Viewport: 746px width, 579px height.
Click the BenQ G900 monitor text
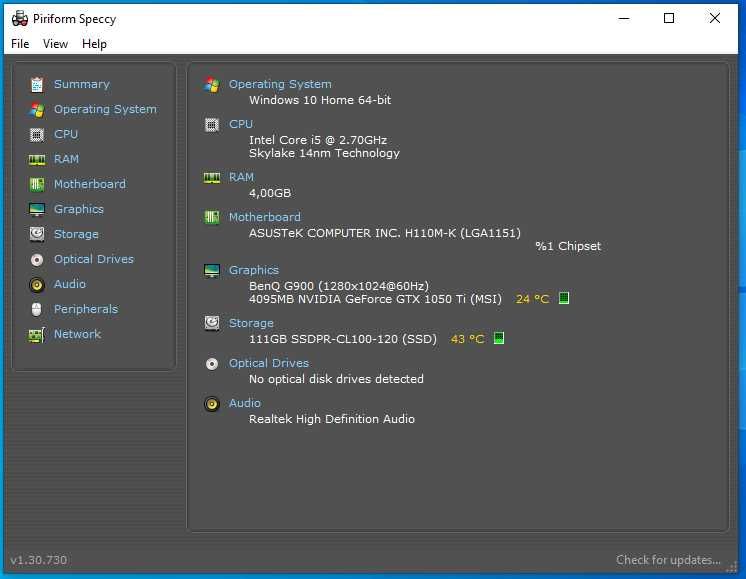click(x=339, y=286)
